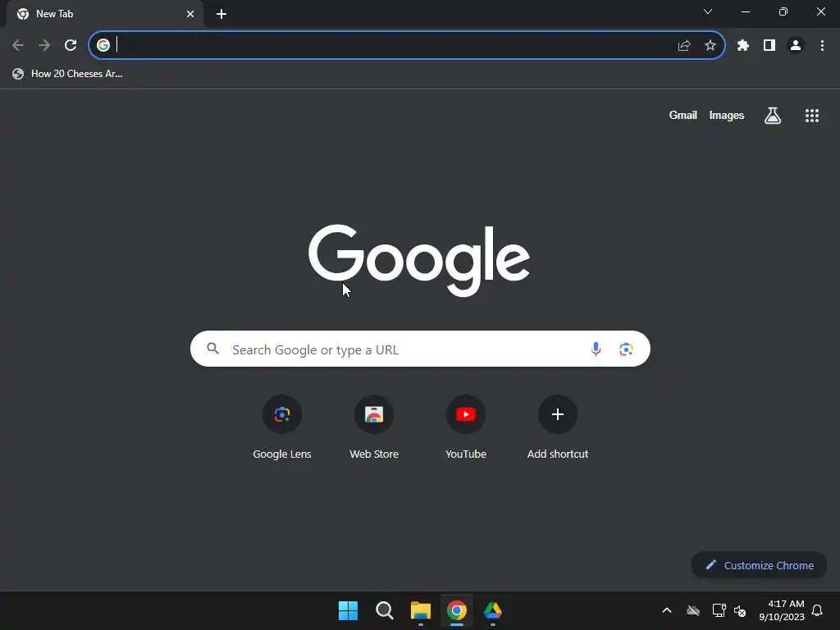Click the Google logo
Screen dimensions: 840x630
419,260
